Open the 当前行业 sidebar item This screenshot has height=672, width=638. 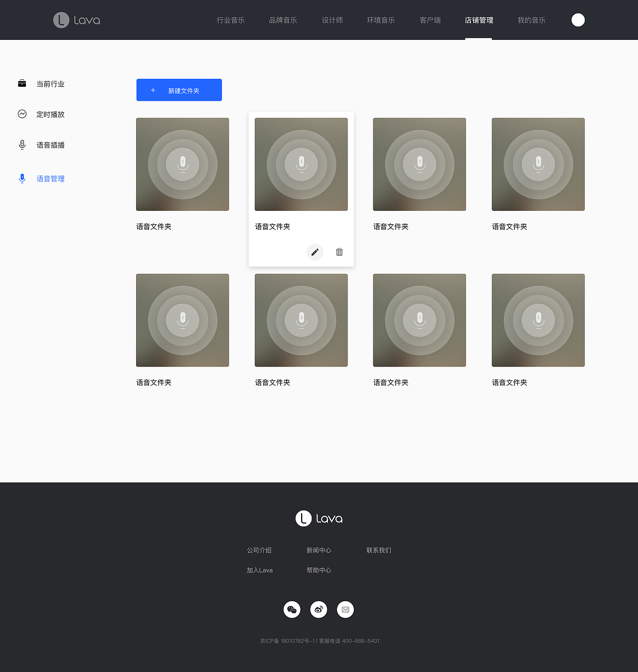[x=50, y=84]
